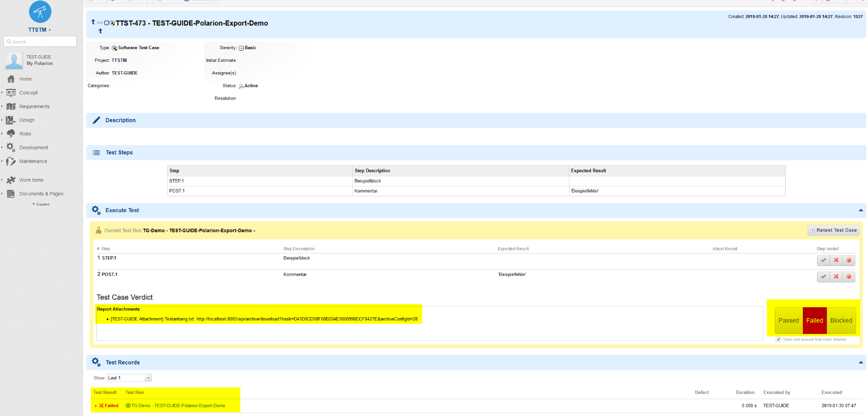The image size is (868, 416).
Task: Mark POST.1 step as blocked with red circle
Action: click(849, 276)
